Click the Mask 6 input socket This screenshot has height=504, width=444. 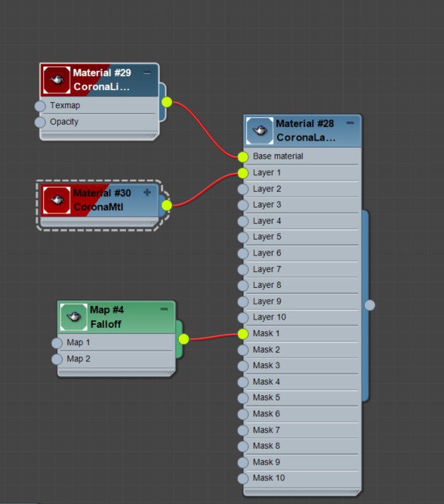[243, 414]
